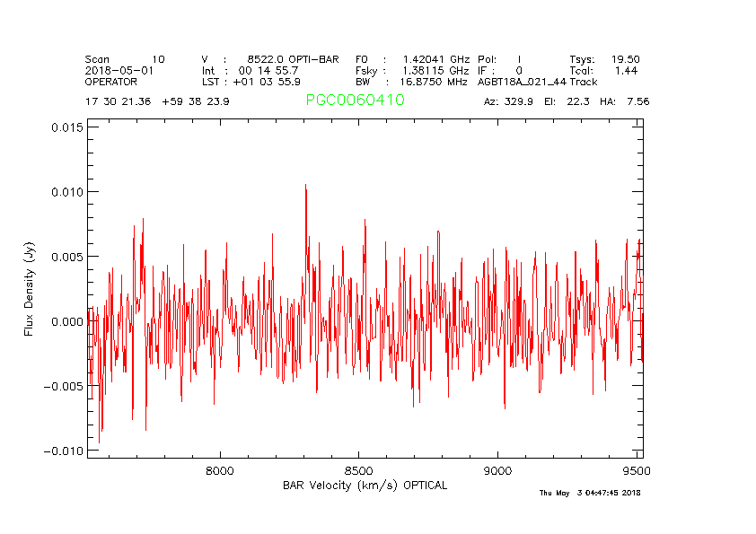Click the 9000 tick label on velocity axis
756x534 pixels.
coord(497,470)
